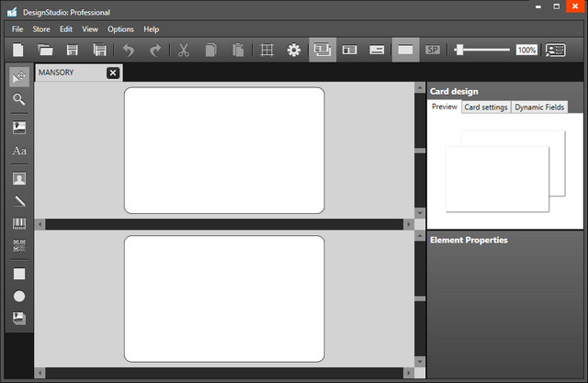Select the photo portrait tool

[x=18, y=178]
